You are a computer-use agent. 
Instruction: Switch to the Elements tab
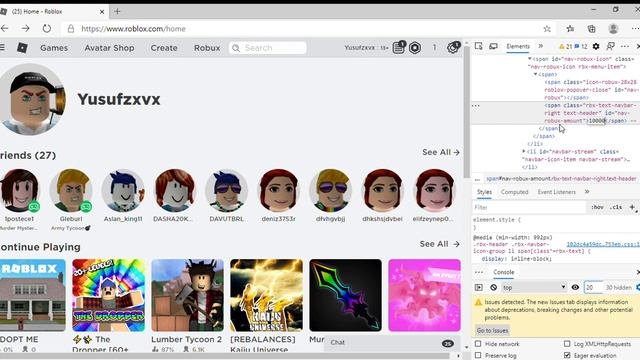click(x=518, y=46)
